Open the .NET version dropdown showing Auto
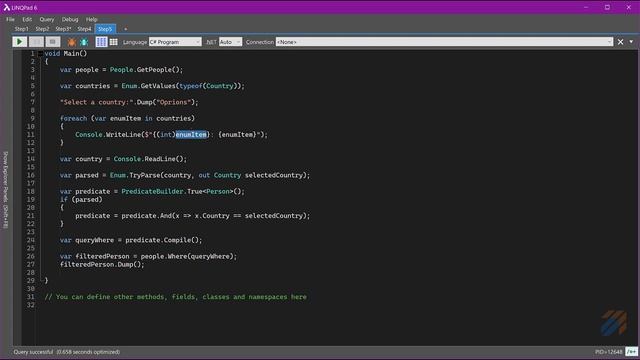 click(x=230, y=42)
